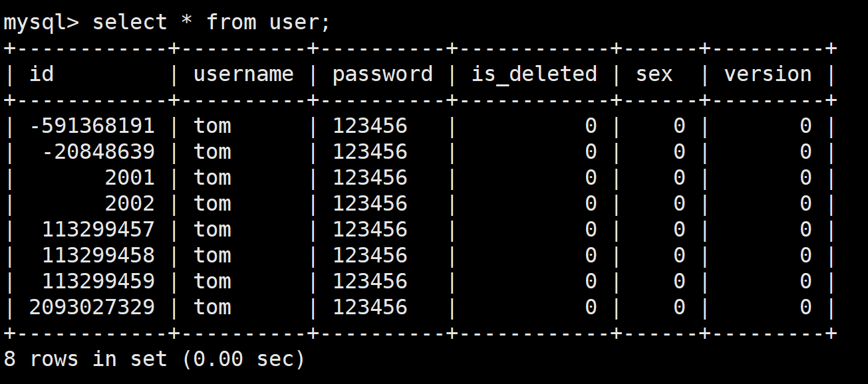
Task: Click the id column header
Action: coord(41,74)
